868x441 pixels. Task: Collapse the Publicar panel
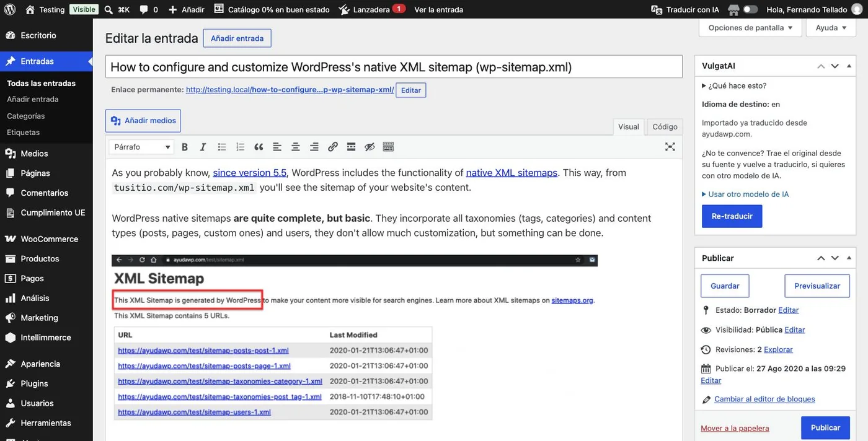851,258
